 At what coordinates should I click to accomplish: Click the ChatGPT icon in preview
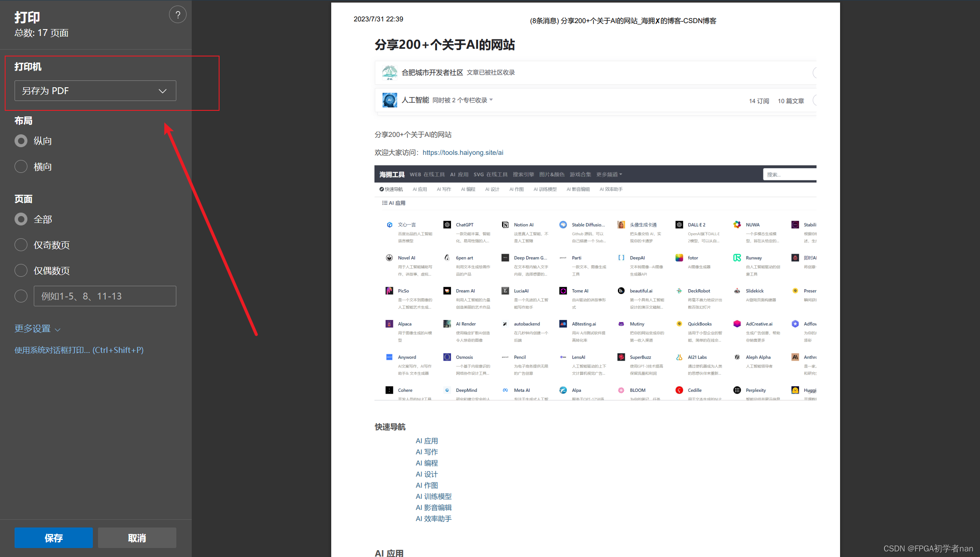[x=447, y=225]
